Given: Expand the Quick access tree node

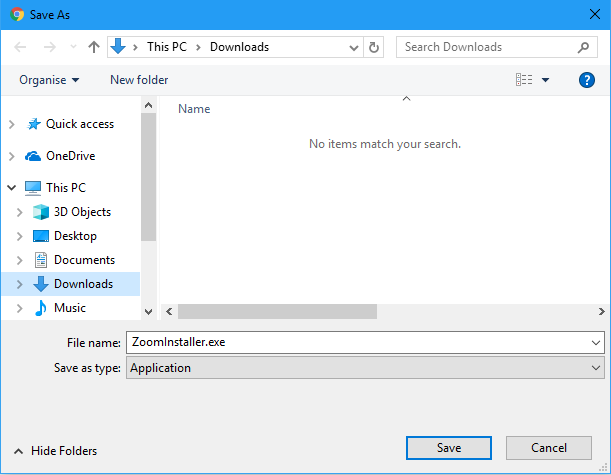Looking at the screenshot, I should coord(12,124).
